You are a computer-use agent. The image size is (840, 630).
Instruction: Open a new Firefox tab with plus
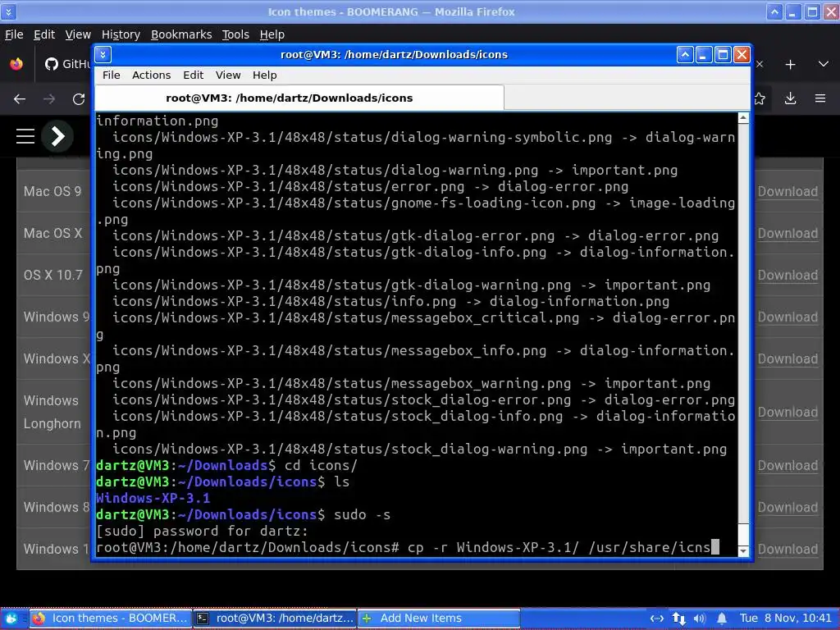coord(790,64)
